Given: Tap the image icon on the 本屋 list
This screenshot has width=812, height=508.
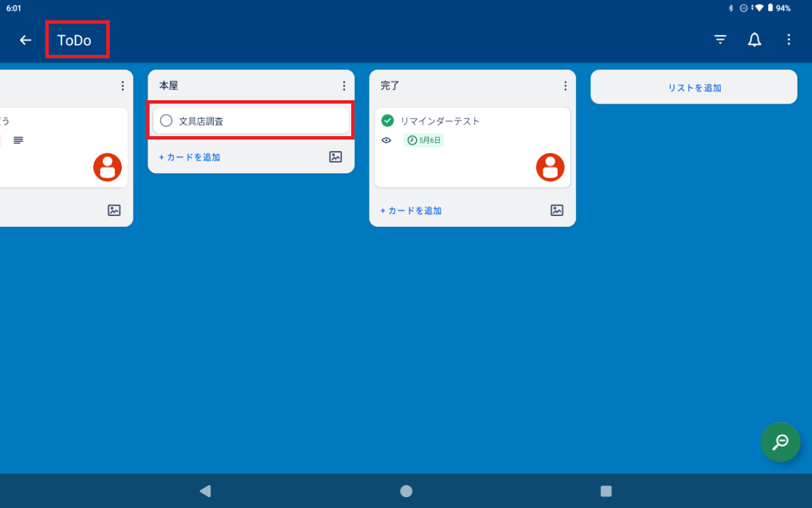Looking at the screenshot, I should pyautogui.click(x=335, y=156).
